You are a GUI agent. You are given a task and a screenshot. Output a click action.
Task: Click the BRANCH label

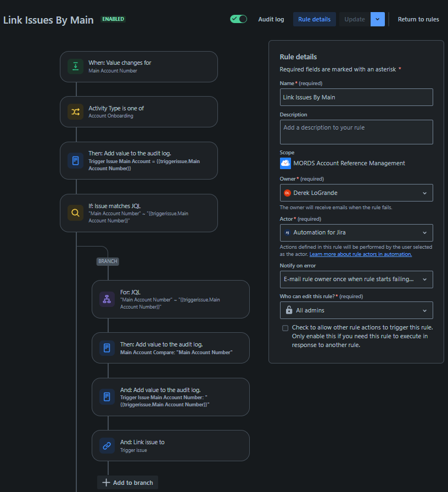(108, 261)
